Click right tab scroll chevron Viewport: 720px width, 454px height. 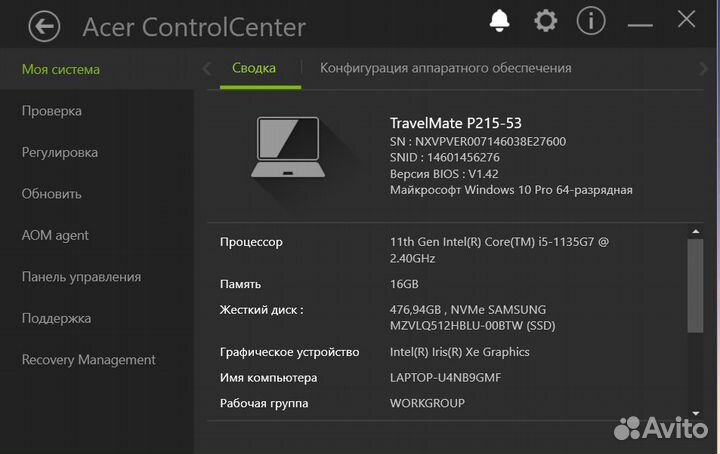coord(703,69)
